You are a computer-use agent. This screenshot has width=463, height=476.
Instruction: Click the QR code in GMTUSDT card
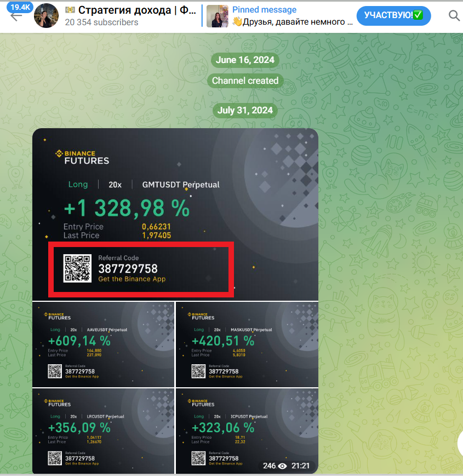[x=77, y=268]
